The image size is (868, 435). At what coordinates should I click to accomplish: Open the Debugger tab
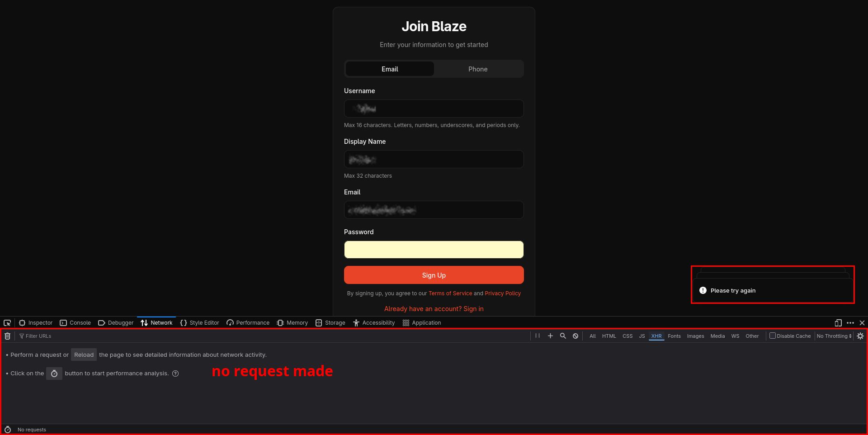116,323
